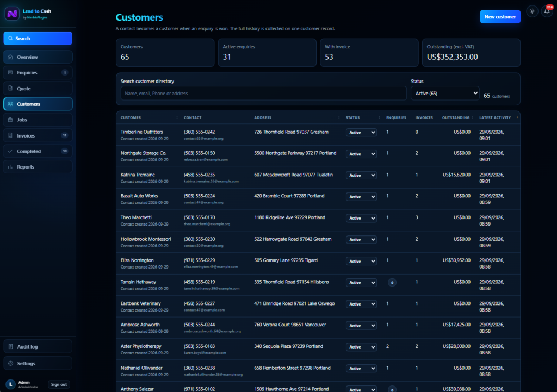Viewport: 557px width, 392px height.
Task: Open the Customers stat card showing 65
Action: click(x=165, y=53)
